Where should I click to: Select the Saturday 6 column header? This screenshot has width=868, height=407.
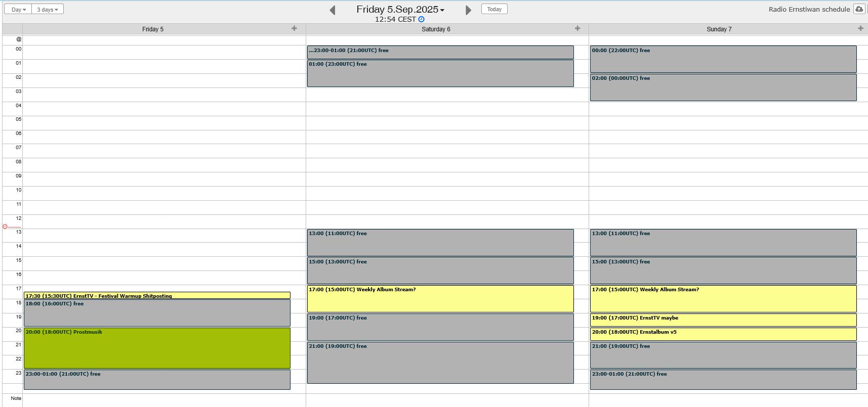pos(436,29)
